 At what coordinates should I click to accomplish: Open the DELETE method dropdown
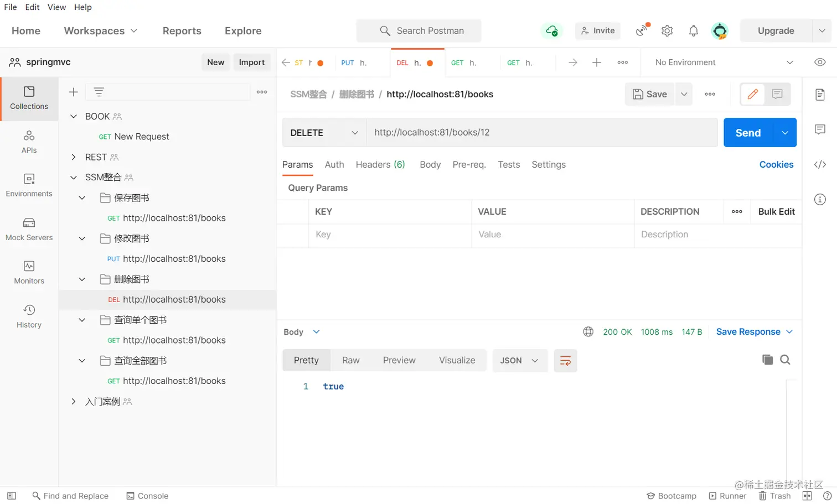point(324,133)
